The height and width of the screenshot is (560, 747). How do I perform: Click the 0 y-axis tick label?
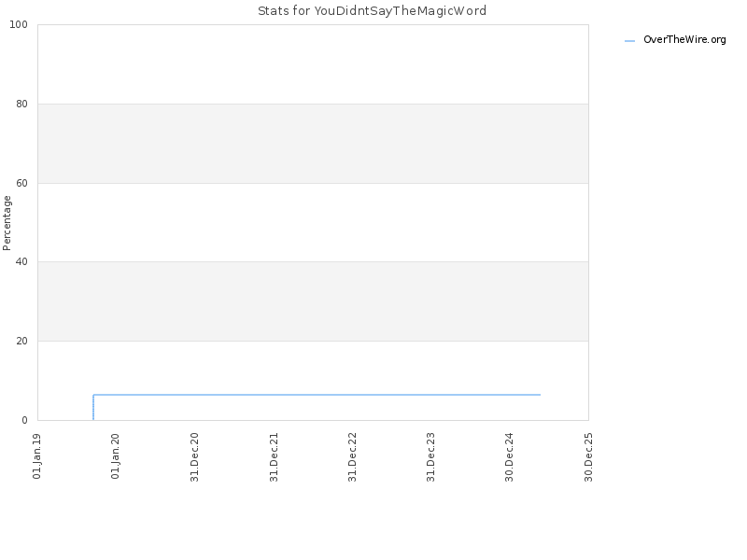[x=25, y=421]
